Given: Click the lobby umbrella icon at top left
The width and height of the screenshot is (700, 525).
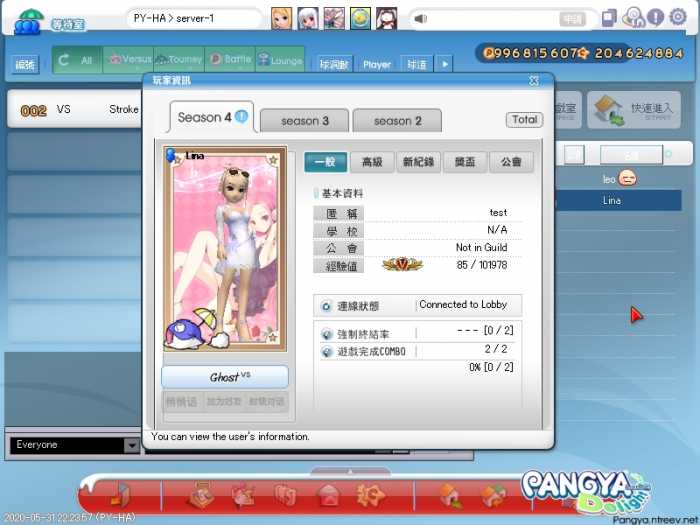Looking at the screenshot, I should (x=29, y=22).
